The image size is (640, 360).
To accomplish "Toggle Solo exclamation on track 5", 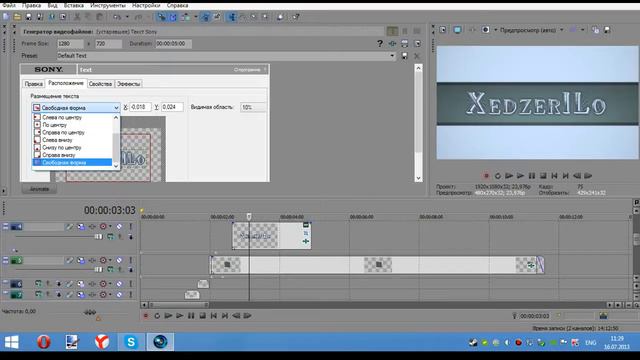I will pyautogui.click(x=131, y=260).
